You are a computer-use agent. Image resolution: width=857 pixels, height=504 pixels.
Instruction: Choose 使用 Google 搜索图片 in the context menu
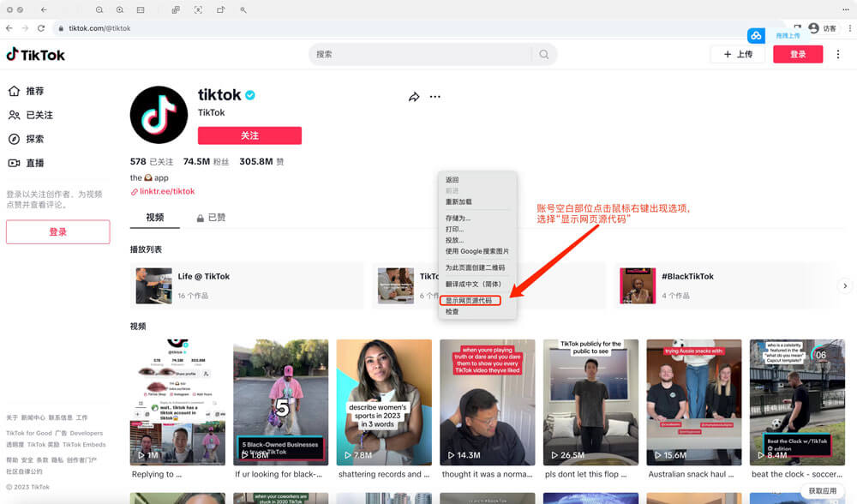(x=477, y=251)
